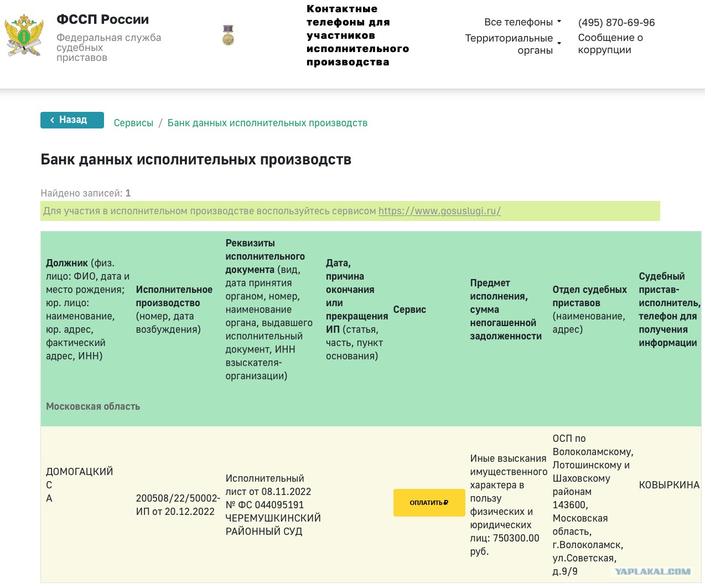705x588 pixels.
Task: Select case number '200508/22/50002-ИП от 20.12.2022'
Action: point(178,505)
